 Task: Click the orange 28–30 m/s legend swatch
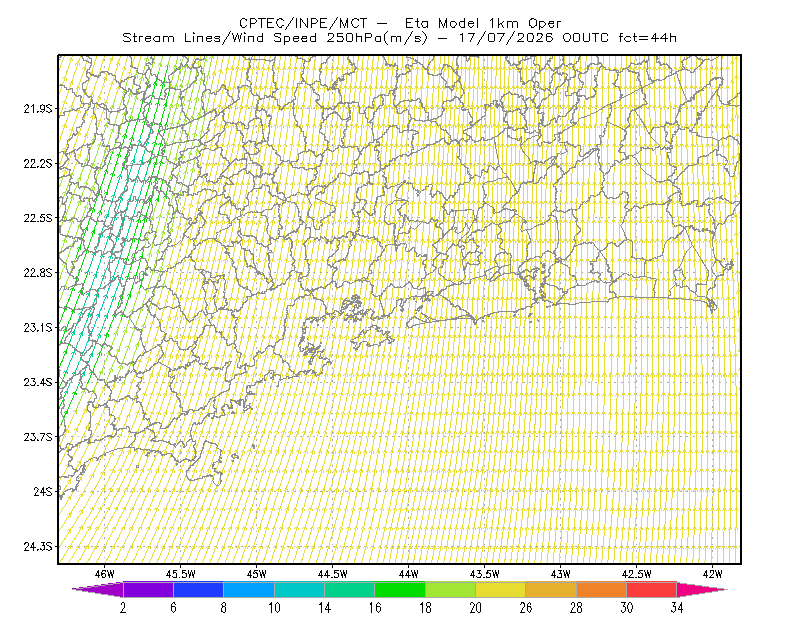602,589
